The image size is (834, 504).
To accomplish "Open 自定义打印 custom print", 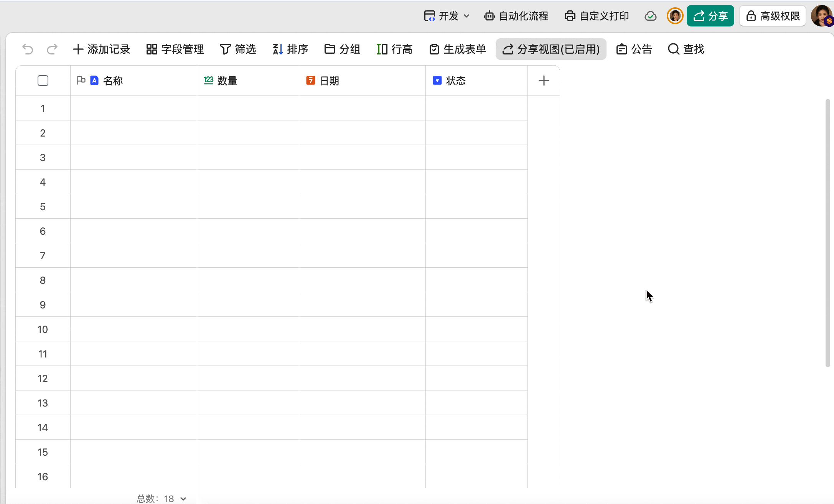I will (597, 16).
